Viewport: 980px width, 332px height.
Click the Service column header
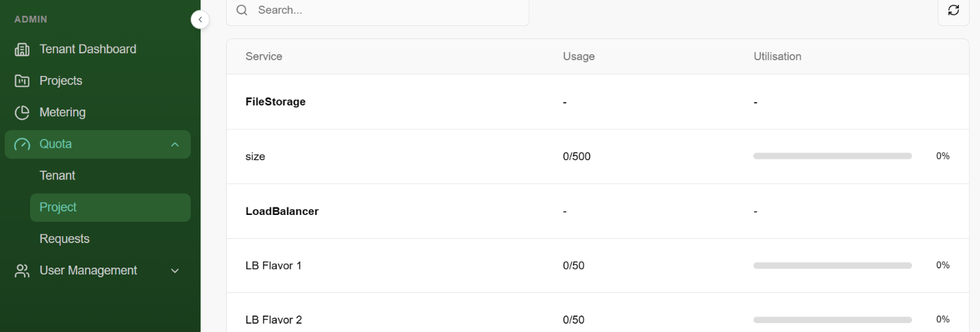tap(264, 57)
